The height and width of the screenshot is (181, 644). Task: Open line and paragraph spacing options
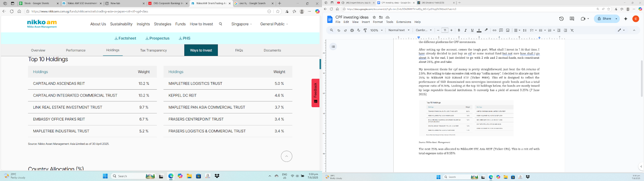(x=524, y=30)
